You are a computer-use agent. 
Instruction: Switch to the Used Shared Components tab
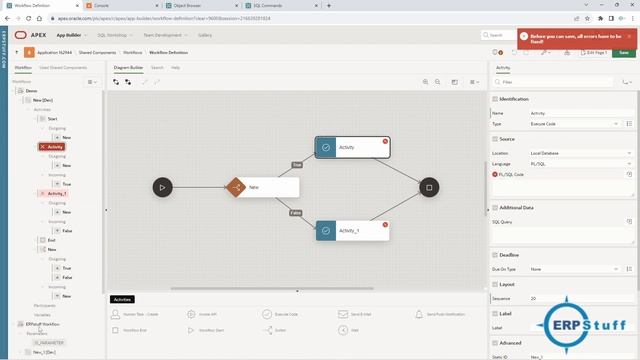63,68
